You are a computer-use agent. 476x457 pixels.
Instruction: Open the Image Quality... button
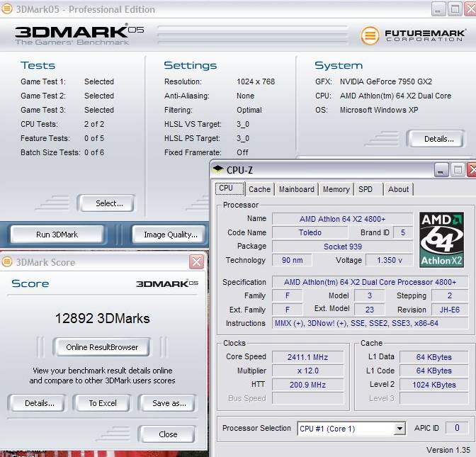170,235
